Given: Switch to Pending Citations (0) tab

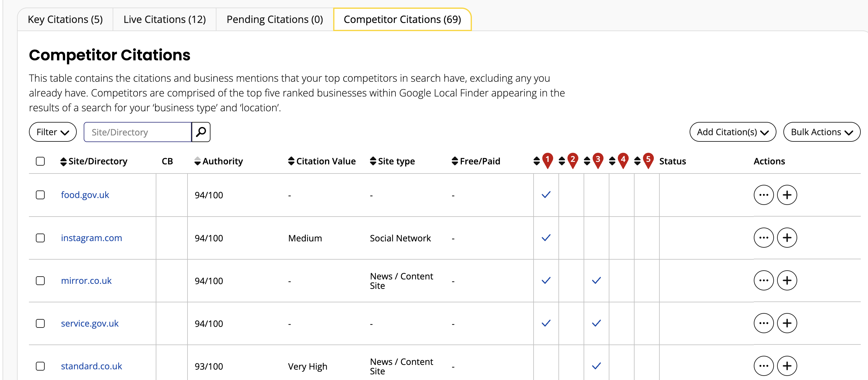Looking at the screenshot, I should [275, 19].
